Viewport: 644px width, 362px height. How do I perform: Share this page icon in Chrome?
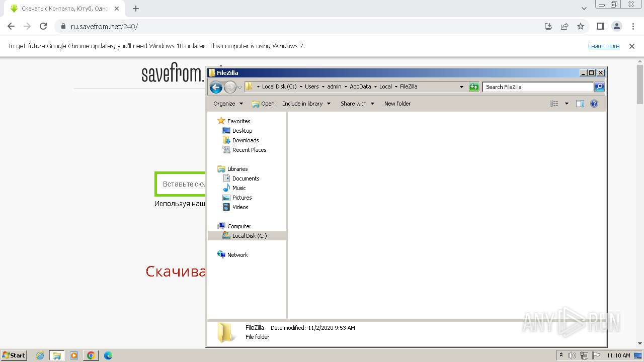(565, 26)
